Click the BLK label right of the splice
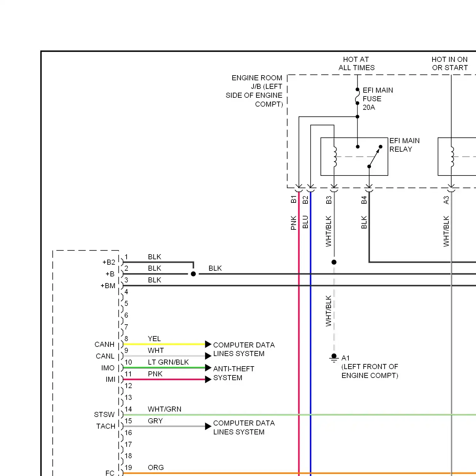Viewport: 476px width, 476px height. 215,268
